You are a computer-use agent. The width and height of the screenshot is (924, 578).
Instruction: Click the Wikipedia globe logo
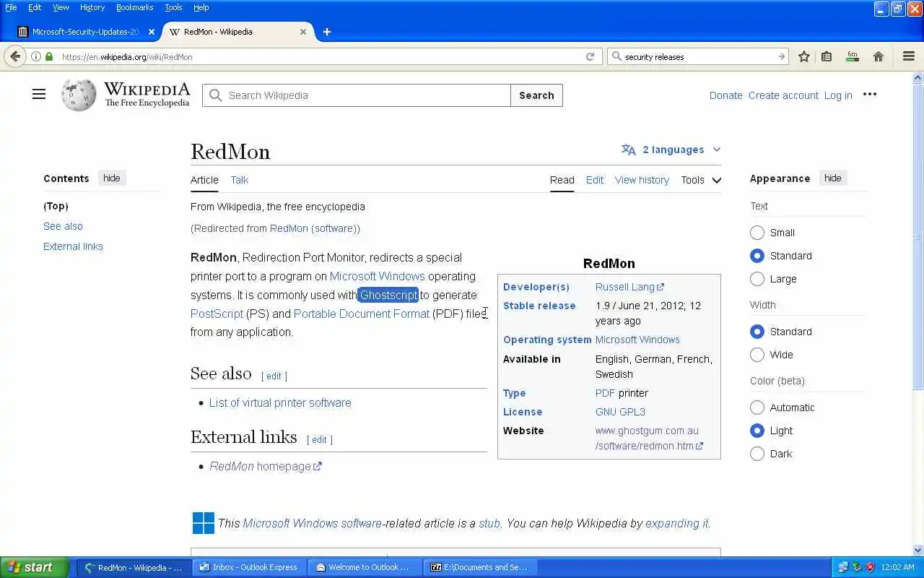[x=79, y=95]
